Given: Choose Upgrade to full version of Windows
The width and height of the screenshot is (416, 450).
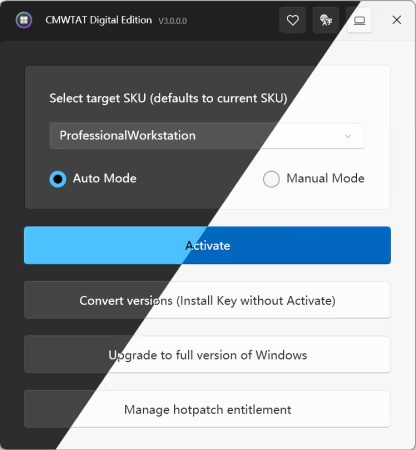Looking at the screenshot, I should (x=207, y=355).
